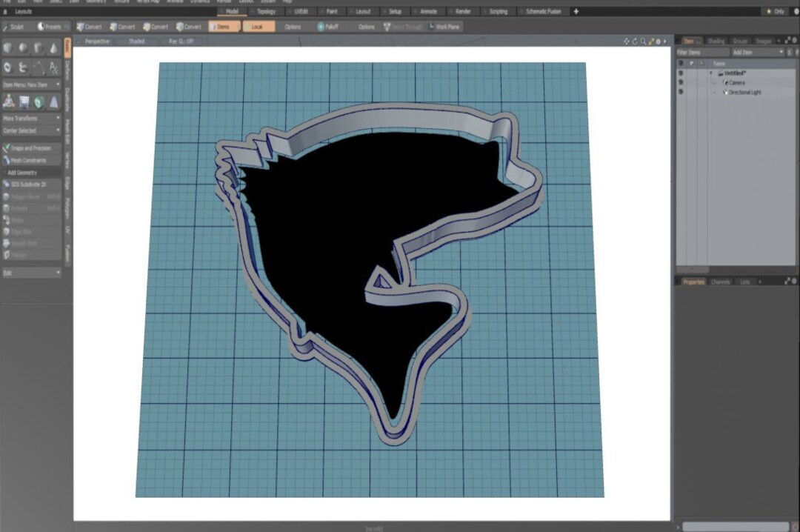The width and height of the screenshot is (800, 532).
Task: Select the torus primitive icon
Action: click(x=7, y=67)
